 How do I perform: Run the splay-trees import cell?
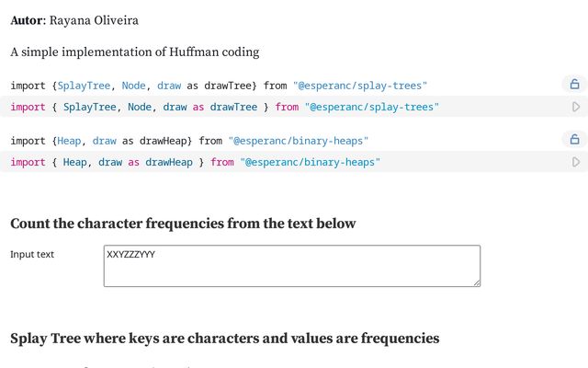tap(576, 107)
